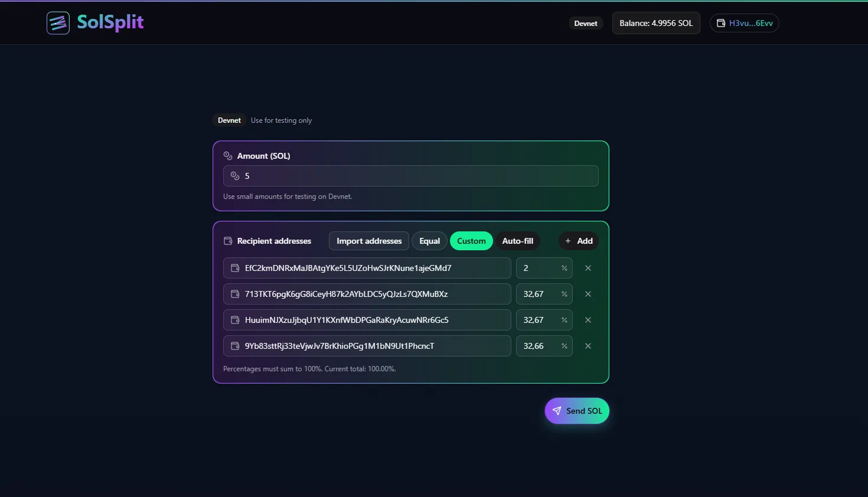Edit the HuuimNJX... recipient address field
Screen dimensions: 868x497
(367, 320)
